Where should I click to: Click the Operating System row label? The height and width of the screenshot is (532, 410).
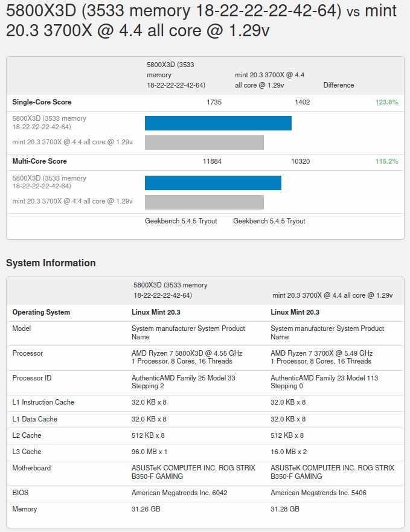(41, 312)
